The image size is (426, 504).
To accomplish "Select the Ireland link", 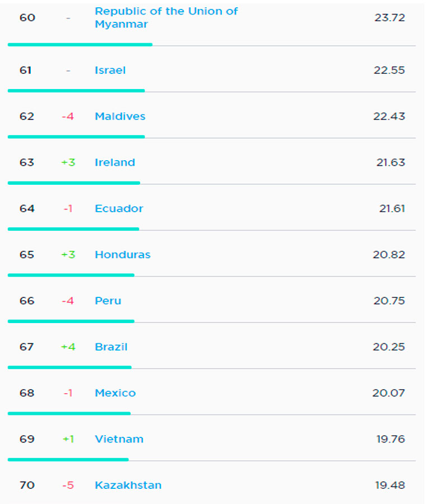I will [x=115, y=162].
